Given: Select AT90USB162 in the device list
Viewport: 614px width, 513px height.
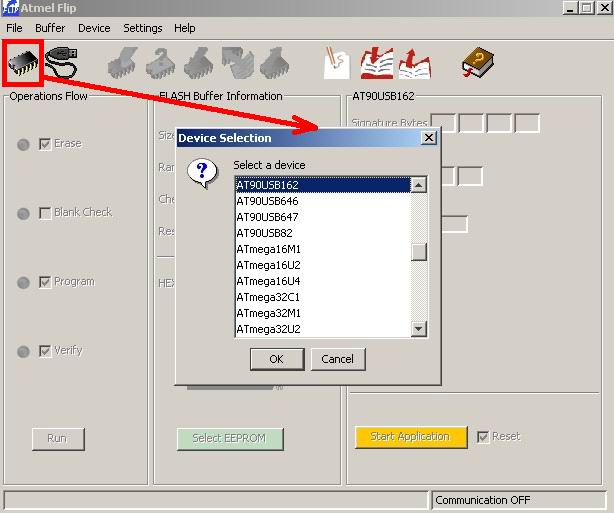Looking at the screenshot, I should 323,185.
